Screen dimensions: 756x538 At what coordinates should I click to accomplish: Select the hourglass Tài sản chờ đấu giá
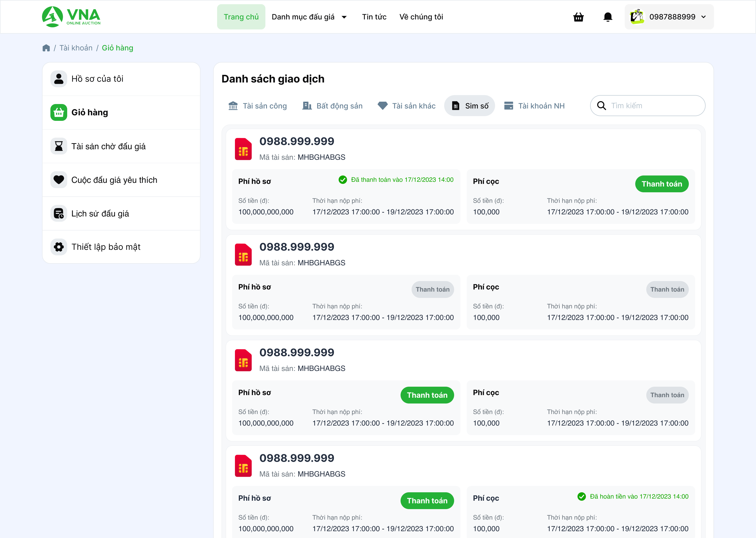coord(59,146)
